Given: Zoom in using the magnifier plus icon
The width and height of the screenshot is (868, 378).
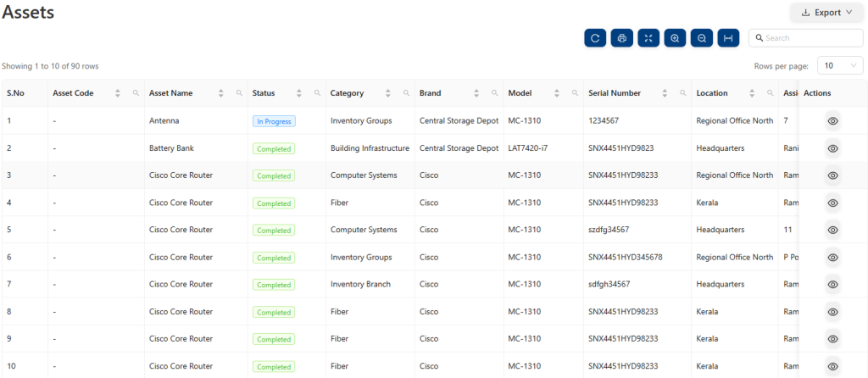Looking at the screenshot, I should click(675, 38).
